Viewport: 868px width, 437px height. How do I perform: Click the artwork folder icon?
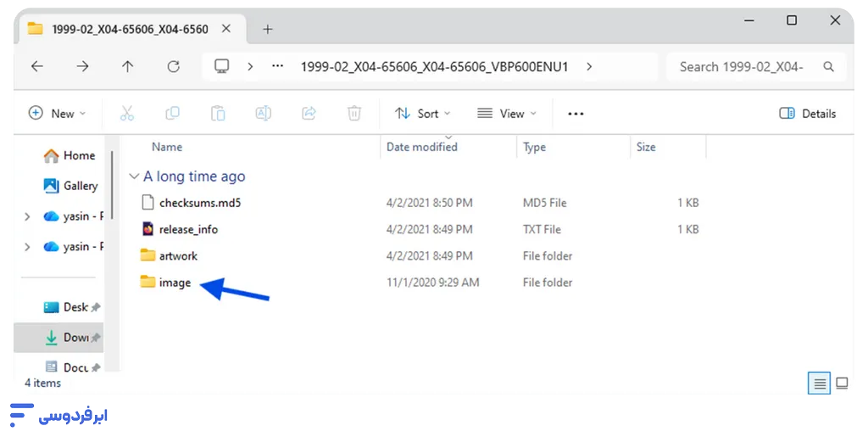pyautogui.click(x=147, y=255)
